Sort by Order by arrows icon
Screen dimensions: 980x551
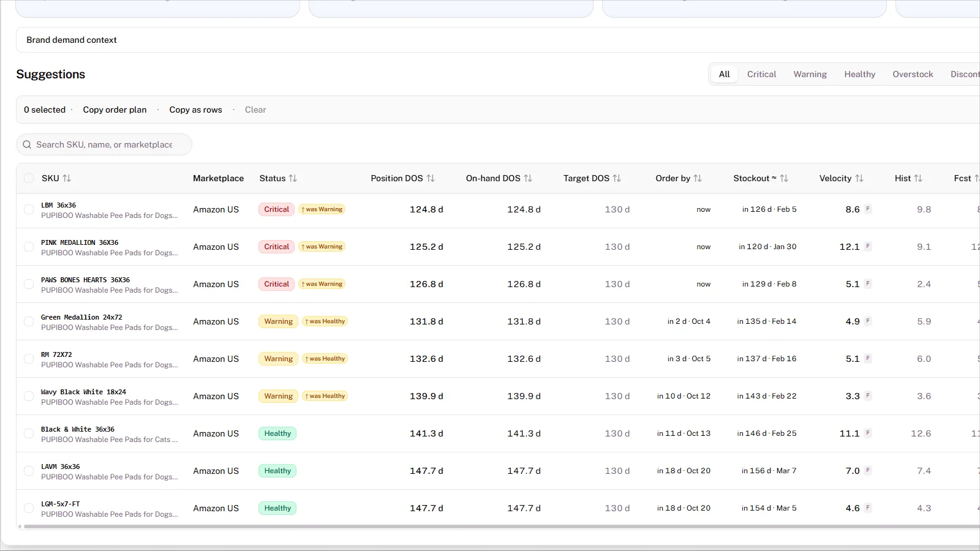[x=698, y=178]
